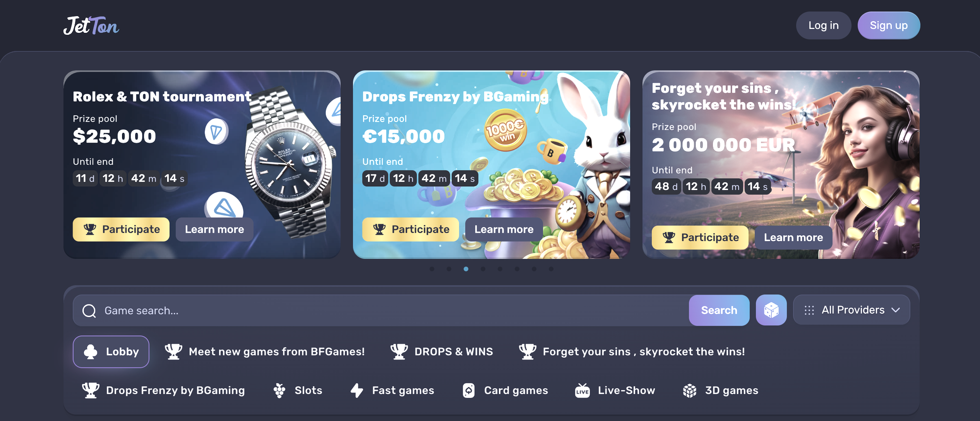Open Drops Frenzy by BGaming category
This screenshot has width=980, height=421.
163,391
